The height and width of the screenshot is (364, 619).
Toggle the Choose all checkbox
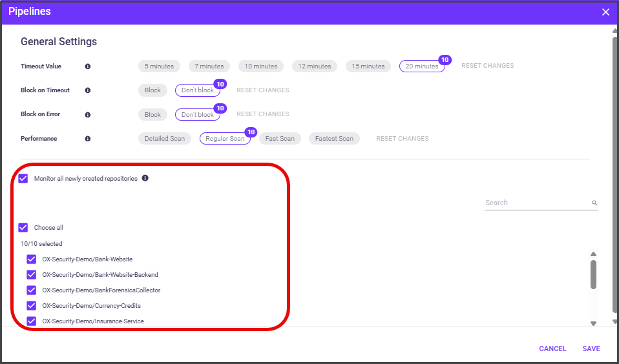[x=23, y=228]
